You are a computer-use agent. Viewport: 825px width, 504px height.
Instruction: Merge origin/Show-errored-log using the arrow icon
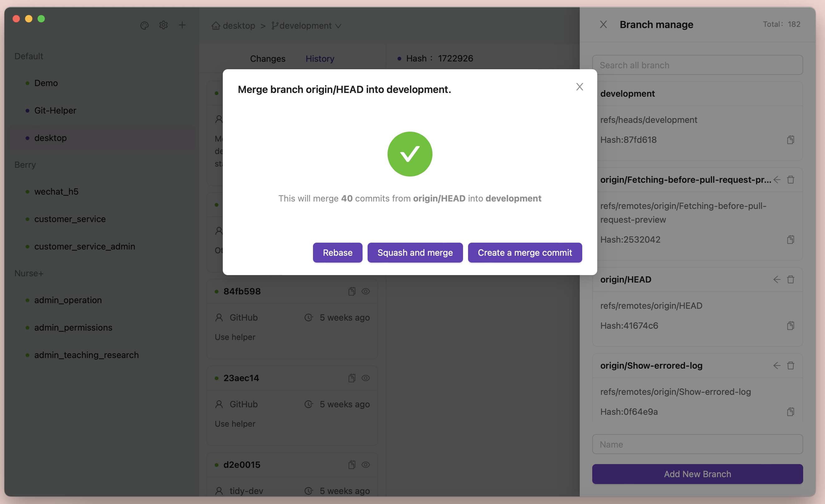coord(777,366)
